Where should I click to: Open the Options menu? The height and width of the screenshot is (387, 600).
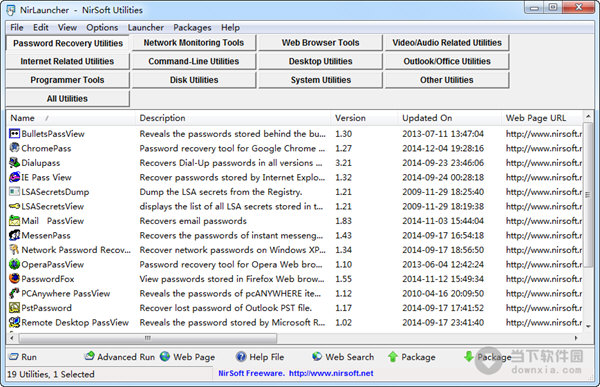pos(102,28)
